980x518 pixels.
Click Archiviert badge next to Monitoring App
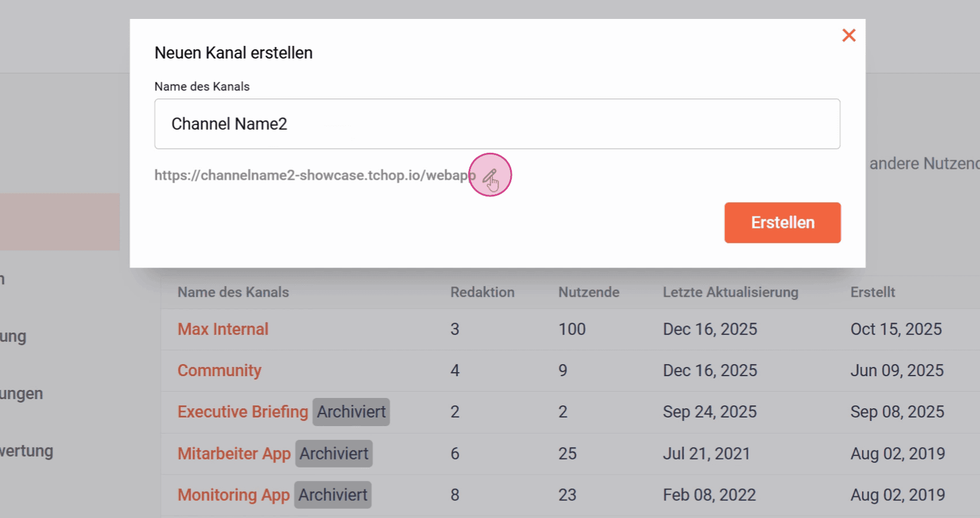point(333,495)
